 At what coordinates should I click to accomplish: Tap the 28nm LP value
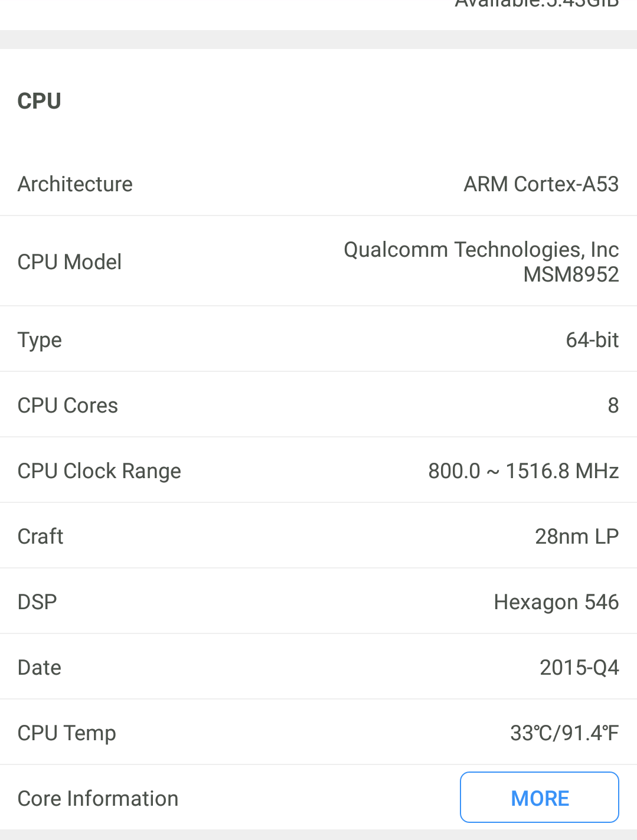click(577, 537)
